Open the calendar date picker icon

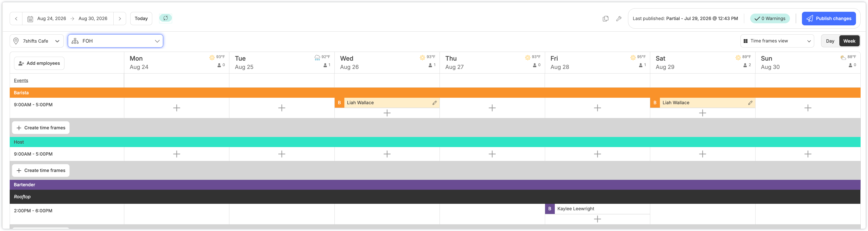pos(30,19)
